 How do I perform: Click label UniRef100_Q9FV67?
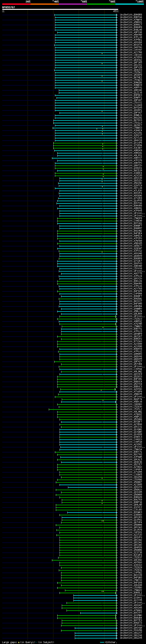[x=131, y=113]
